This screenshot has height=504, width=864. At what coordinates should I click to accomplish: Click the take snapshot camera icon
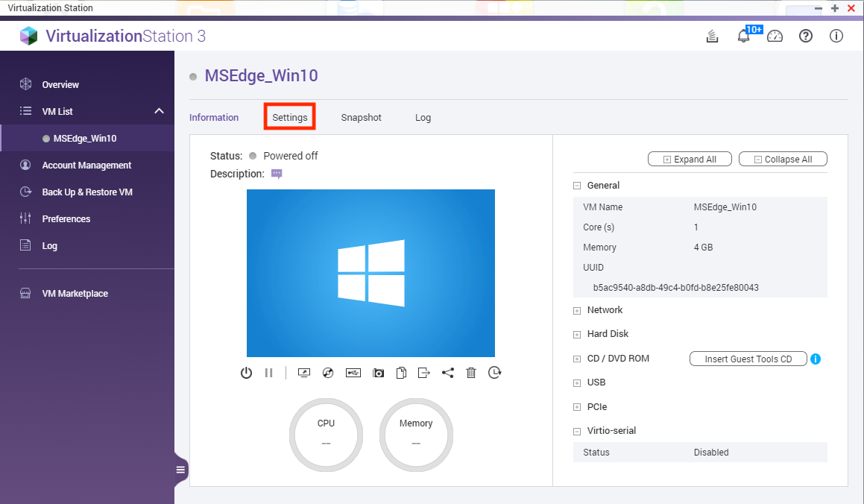click(x=378, y=373)
